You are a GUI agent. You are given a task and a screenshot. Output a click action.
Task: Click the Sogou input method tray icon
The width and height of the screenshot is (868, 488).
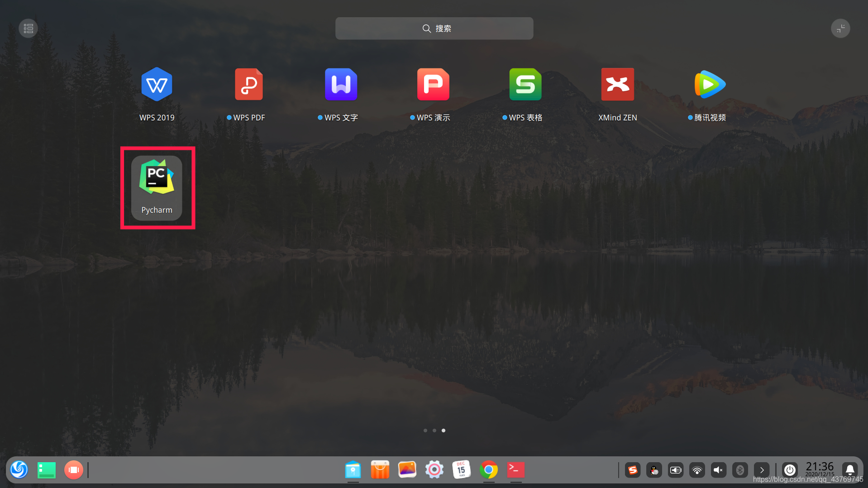coord(633,470)
